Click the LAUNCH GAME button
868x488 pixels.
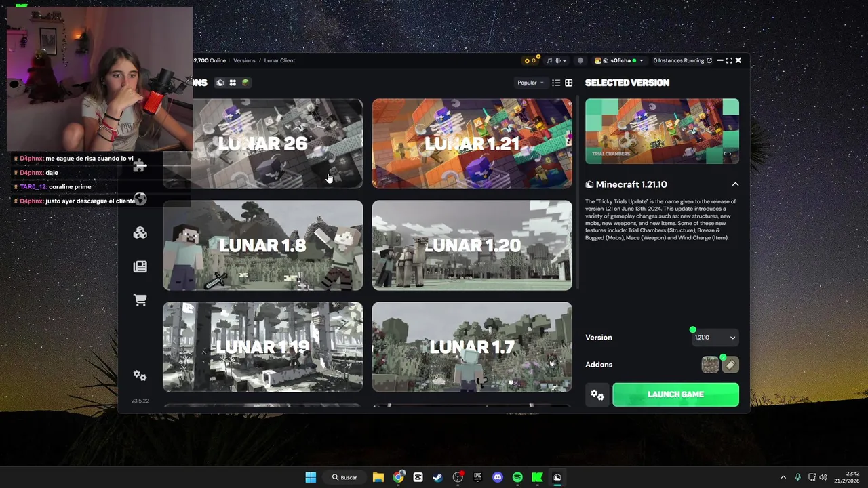675,394
